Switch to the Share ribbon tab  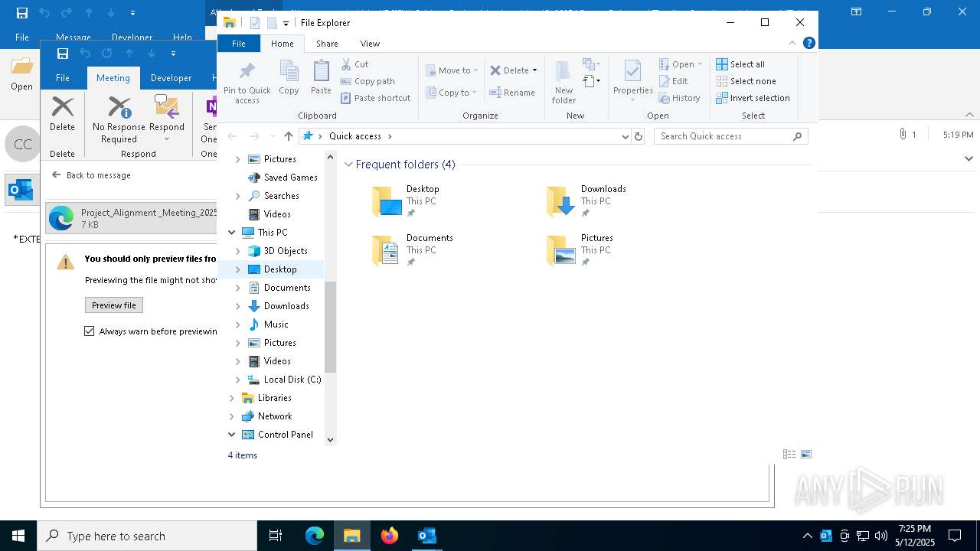click(327, 44)
